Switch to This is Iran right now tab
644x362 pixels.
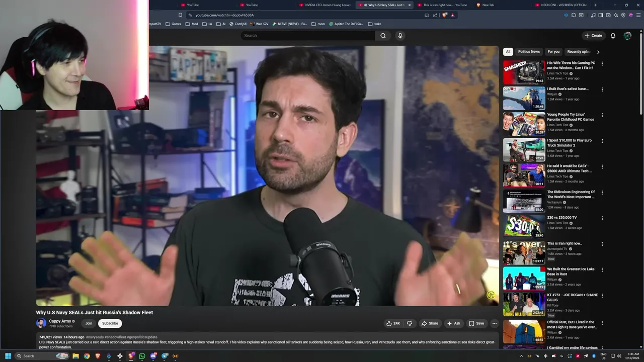coord(442,5)
